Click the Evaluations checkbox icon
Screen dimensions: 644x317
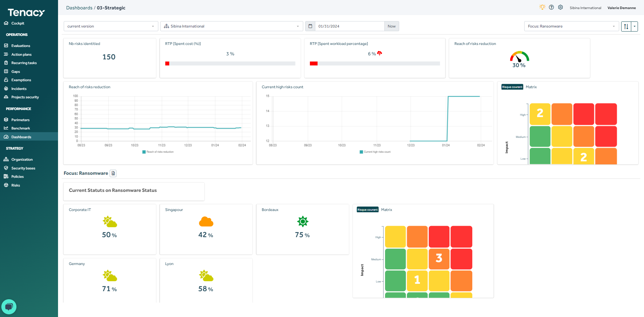tap(6, 46)
